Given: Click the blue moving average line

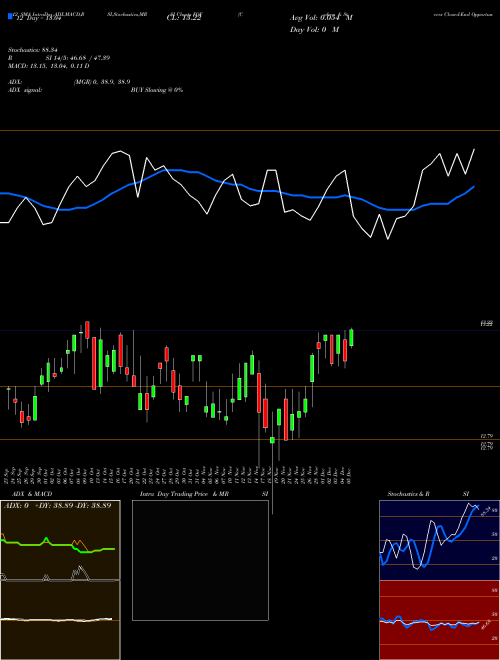Looking at the screenshot, I should click(237, 190).
